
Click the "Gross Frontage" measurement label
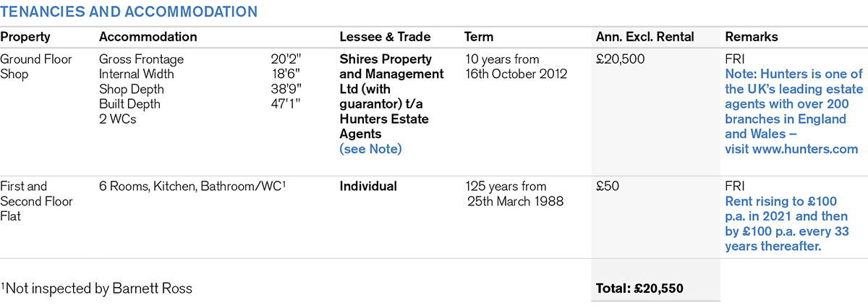142,59
